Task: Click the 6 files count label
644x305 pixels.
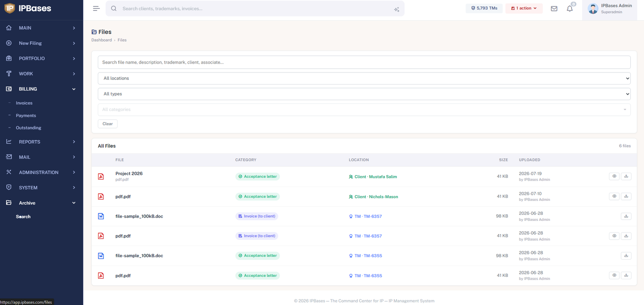Action: click(625, 146)
